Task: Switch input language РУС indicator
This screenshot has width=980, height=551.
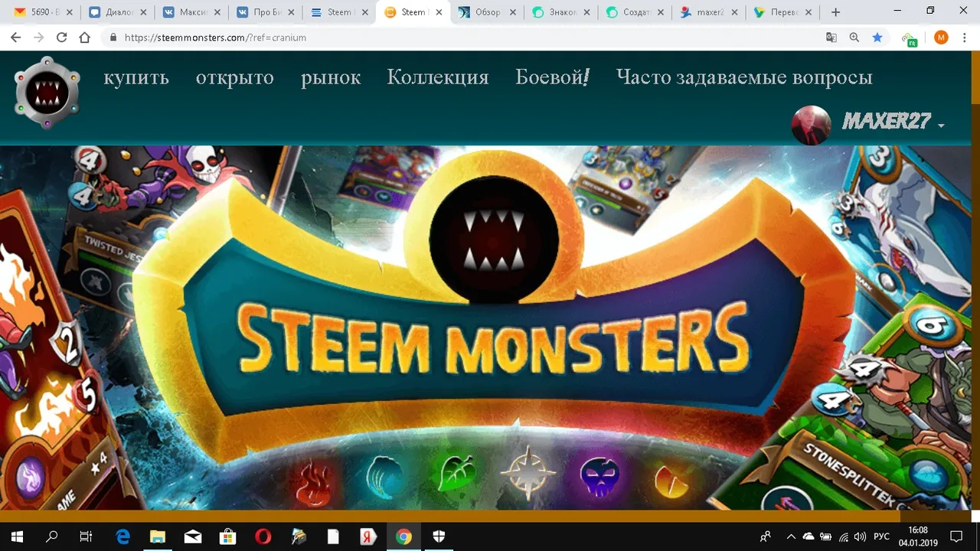Action: pyautogui.click(x=882, y=536)
